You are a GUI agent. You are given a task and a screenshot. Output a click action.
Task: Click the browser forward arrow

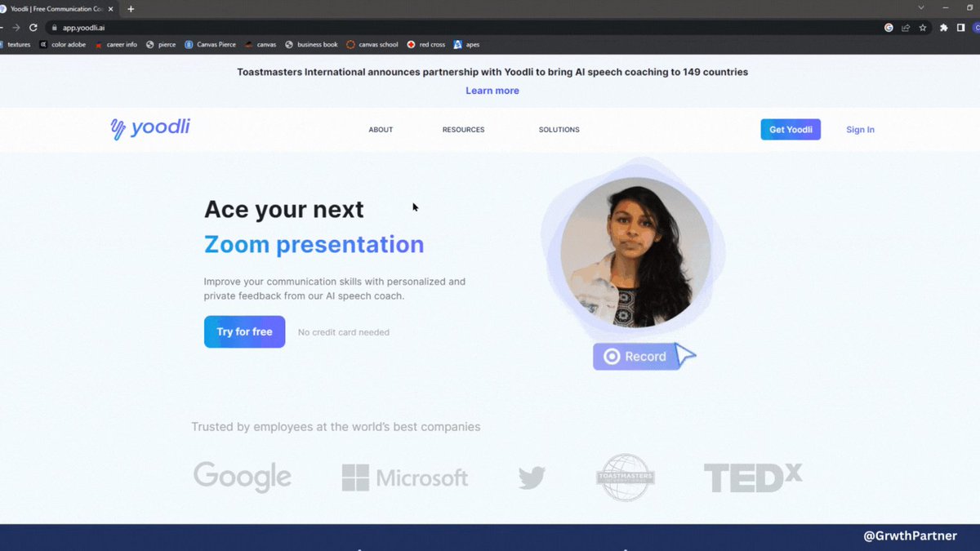[16, 27]
